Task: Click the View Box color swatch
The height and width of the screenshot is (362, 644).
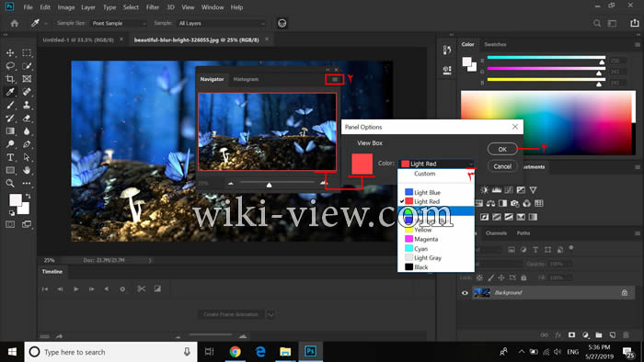Action: point(362,164)
